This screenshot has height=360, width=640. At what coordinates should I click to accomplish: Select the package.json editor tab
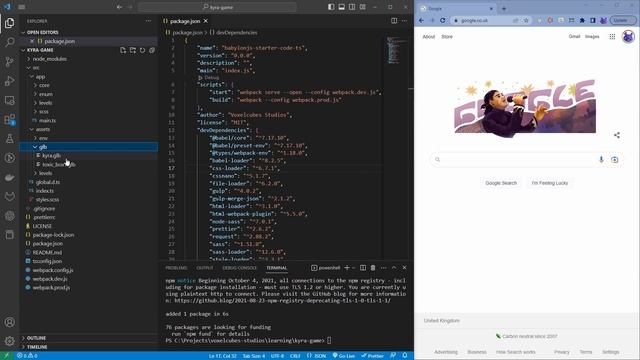(185, 21)
